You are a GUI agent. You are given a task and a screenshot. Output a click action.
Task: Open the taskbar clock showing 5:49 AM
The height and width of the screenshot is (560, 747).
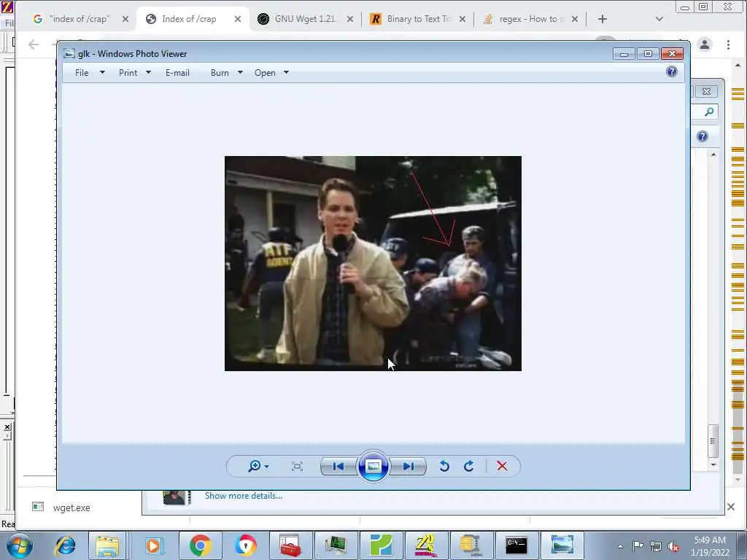coord(710,546)
